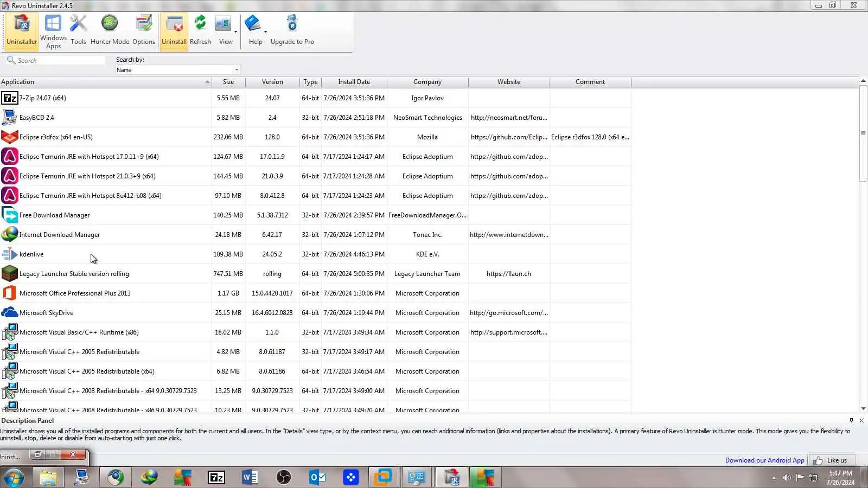The height and width of the screenshot is (488, 868).
Task: Select the kdenlive icon
Action: [10, 254]
